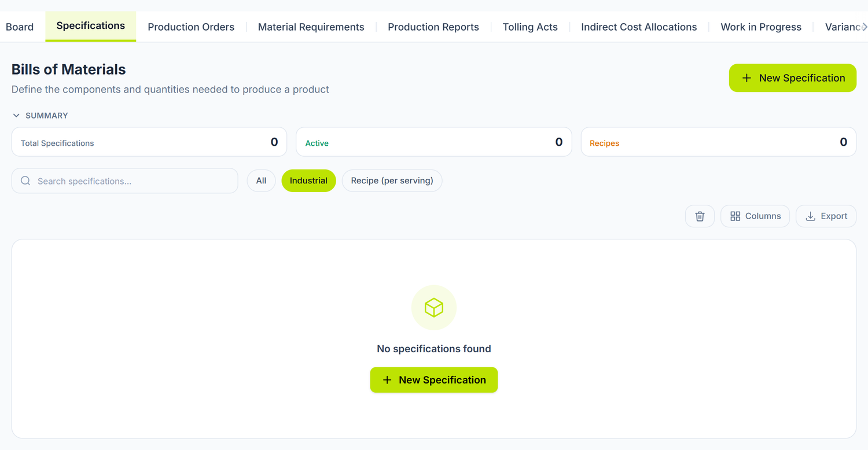Click the trash delete icon button
This screenshot has width=868, height=450.
(700, 216)
